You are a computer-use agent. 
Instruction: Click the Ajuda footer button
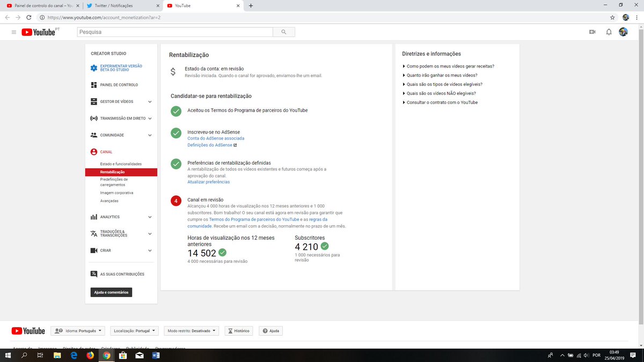(x=270, y=331)
